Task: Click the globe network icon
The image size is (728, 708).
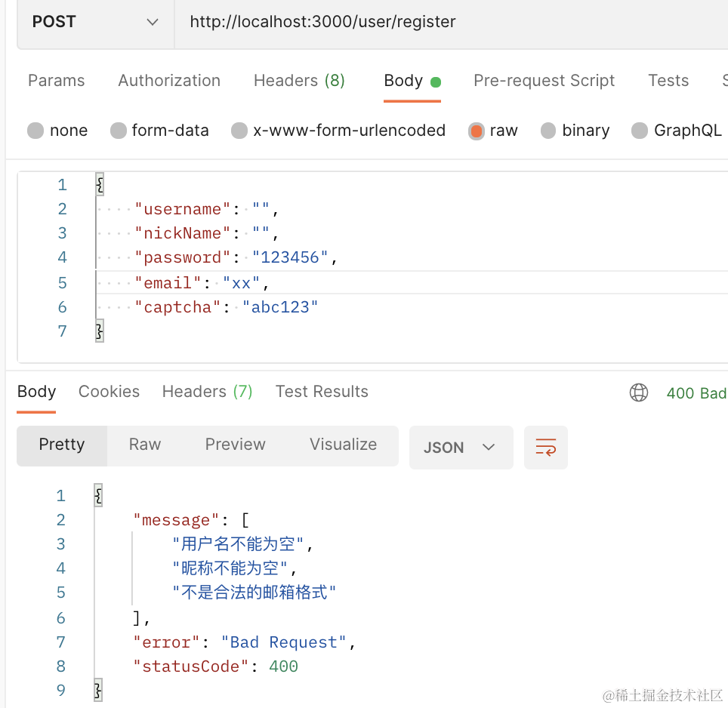Action: (639, 392)
